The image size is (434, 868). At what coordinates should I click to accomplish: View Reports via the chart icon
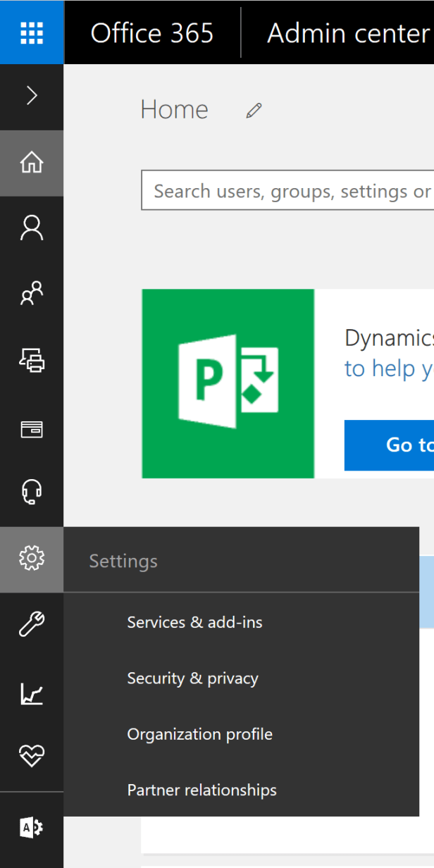pyautogui.click(x=32, y=694)
